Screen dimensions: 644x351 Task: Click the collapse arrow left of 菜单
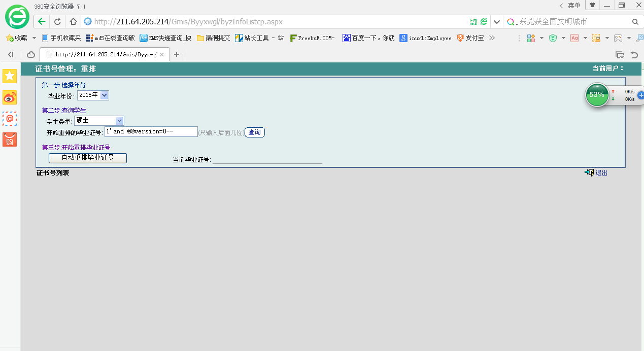[561, 6]
